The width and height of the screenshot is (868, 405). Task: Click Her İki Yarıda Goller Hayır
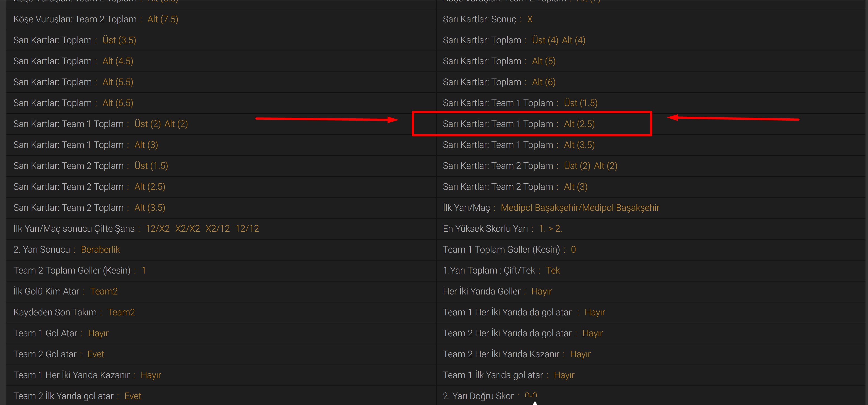[x=541, y=291]
